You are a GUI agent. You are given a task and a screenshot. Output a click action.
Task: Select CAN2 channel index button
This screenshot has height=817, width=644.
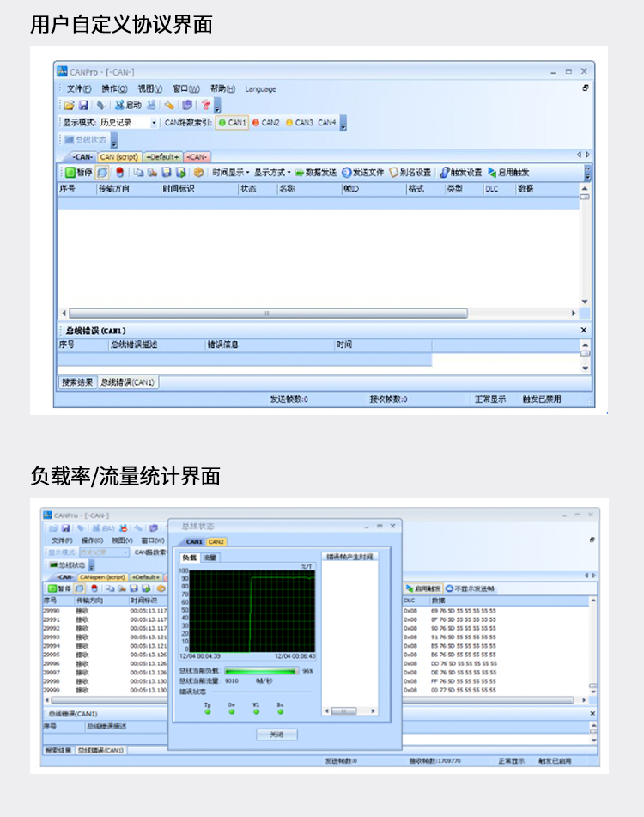coord(266,123)
